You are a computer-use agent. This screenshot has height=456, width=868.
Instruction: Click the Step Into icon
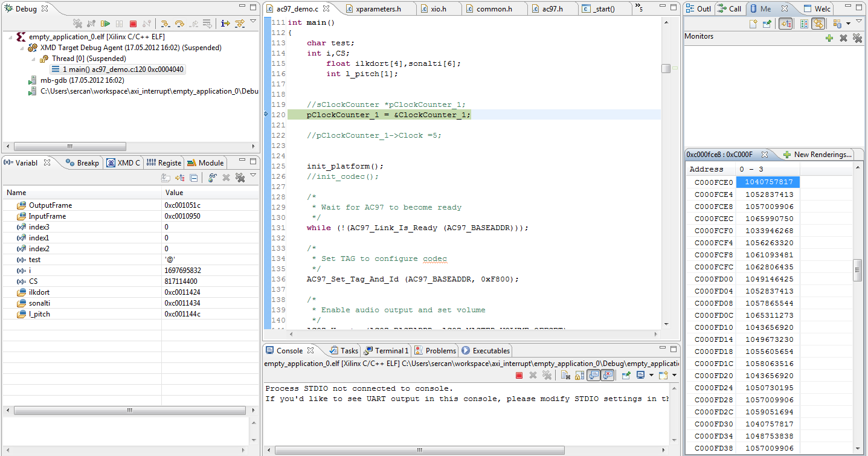166,24
